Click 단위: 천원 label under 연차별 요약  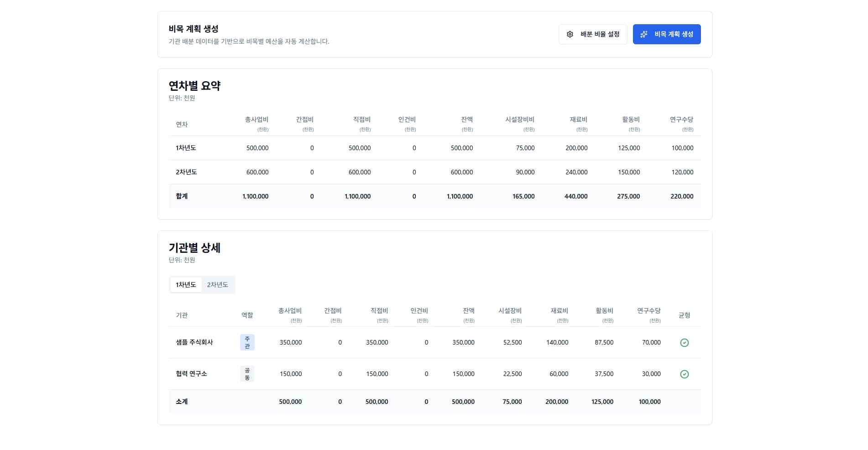pyautogui.click(x=182, y=98)
